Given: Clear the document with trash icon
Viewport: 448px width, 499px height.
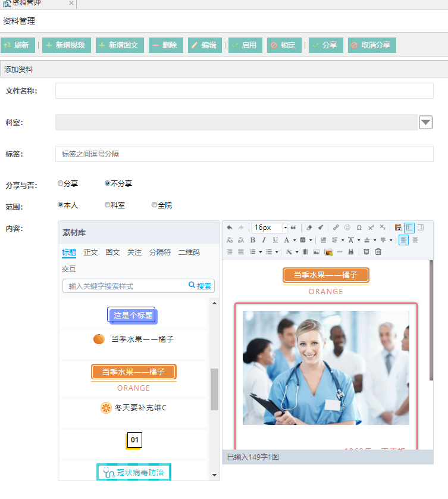Looking at the screenshot, I should coord(378,252).
